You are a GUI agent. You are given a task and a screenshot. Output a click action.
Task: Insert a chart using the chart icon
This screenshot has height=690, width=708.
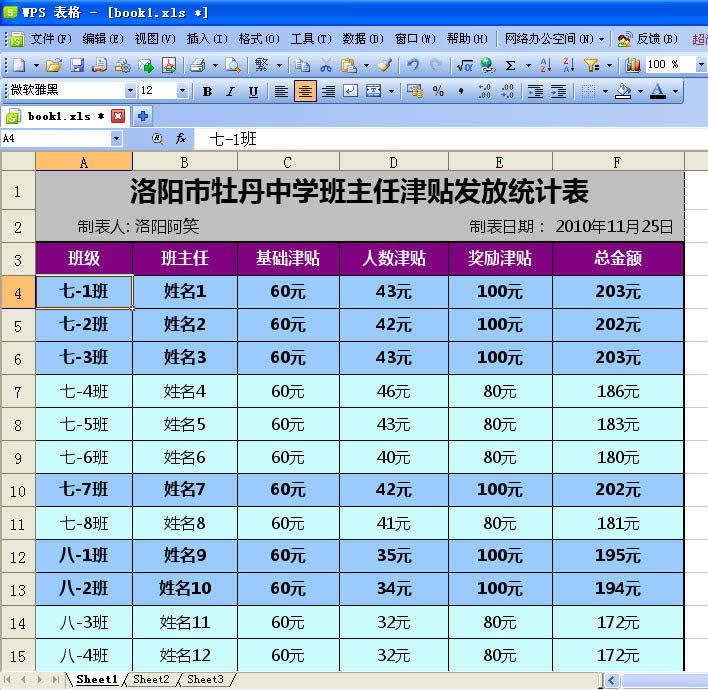pos(632,65)
